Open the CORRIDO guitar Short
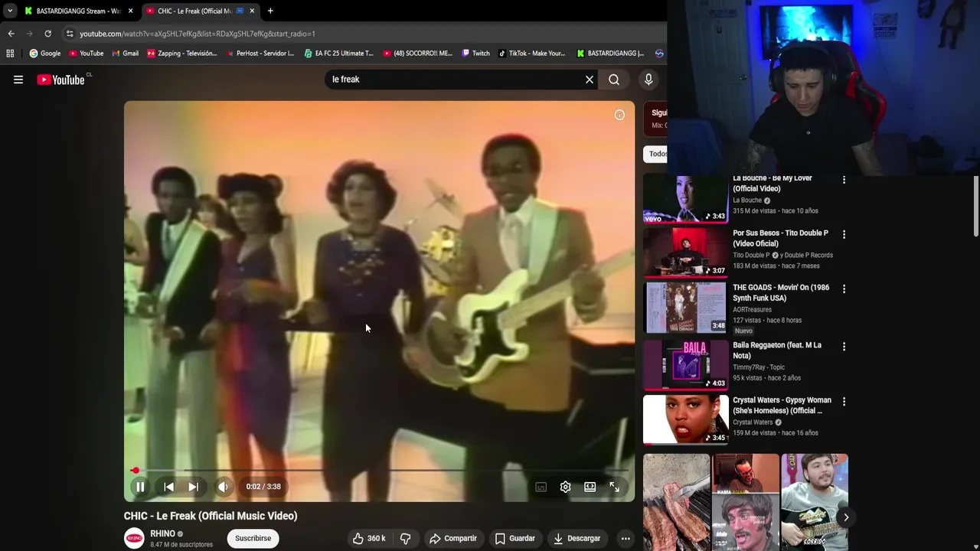The image size is (980, 551). point(815,502)
